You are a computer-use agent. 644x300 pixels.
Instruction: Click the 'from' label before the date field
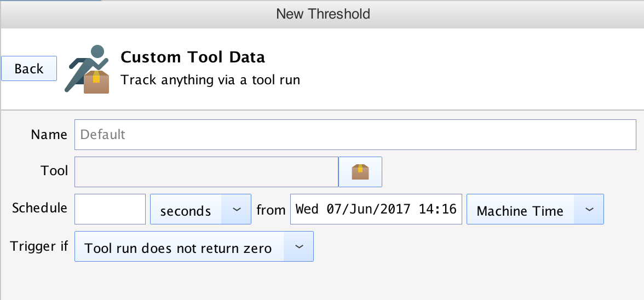271,210
